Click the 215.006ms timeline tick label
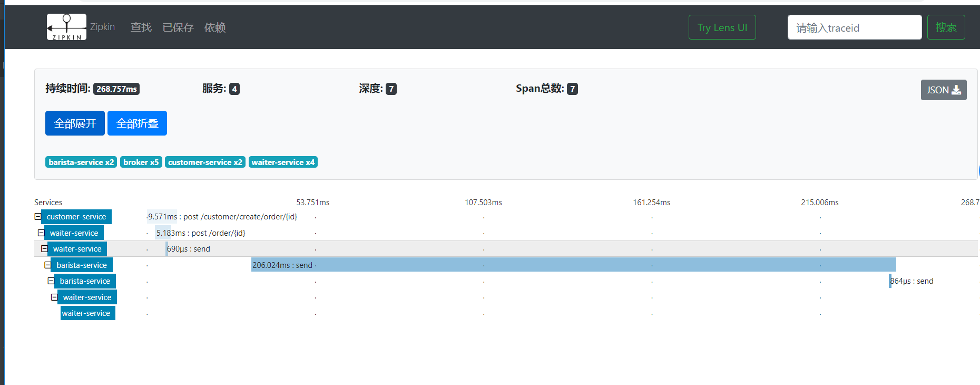980x385 pixels. tap(820, 203)
